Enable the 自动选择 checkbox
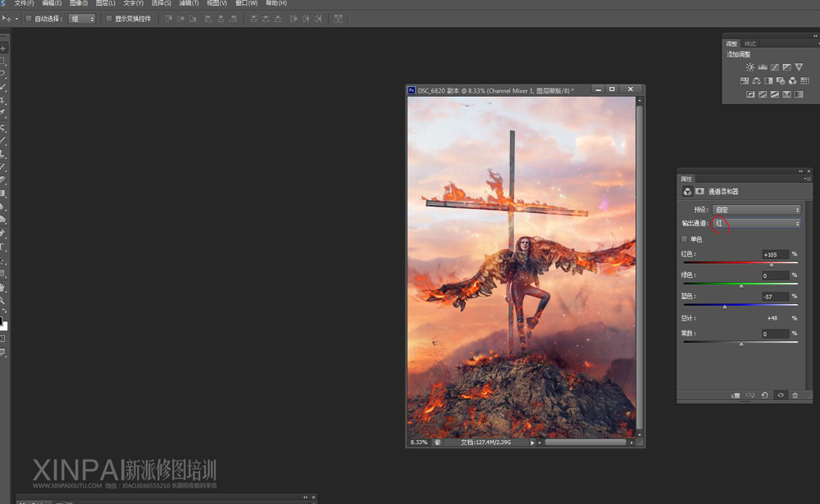Viewport: 820px width, 504px height. tap(29, 19)
